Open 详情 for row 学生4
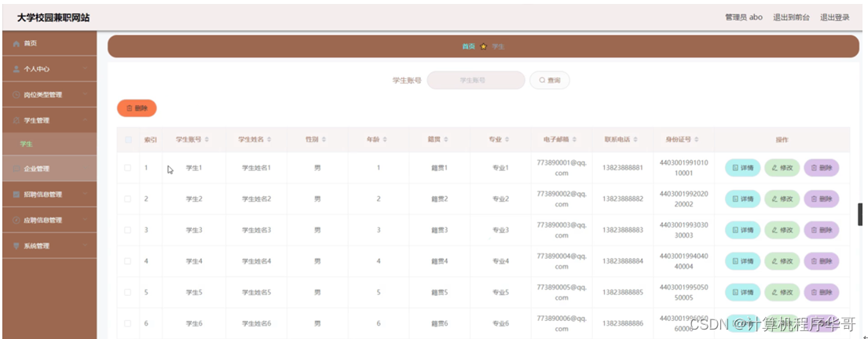This screenshot has width=868, height=339. [x=743, y=261]
